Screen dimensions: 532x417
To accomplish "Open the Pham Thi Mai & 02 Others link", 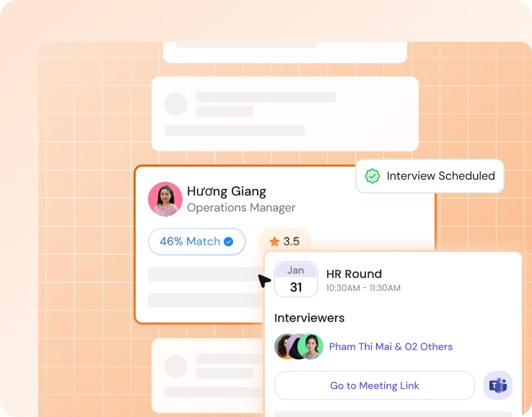I will point(391,347).
